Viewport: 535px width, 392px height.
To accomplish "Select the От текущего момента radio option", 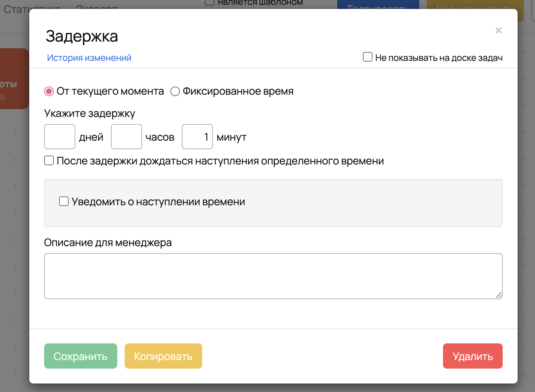I will click(49, 91).
